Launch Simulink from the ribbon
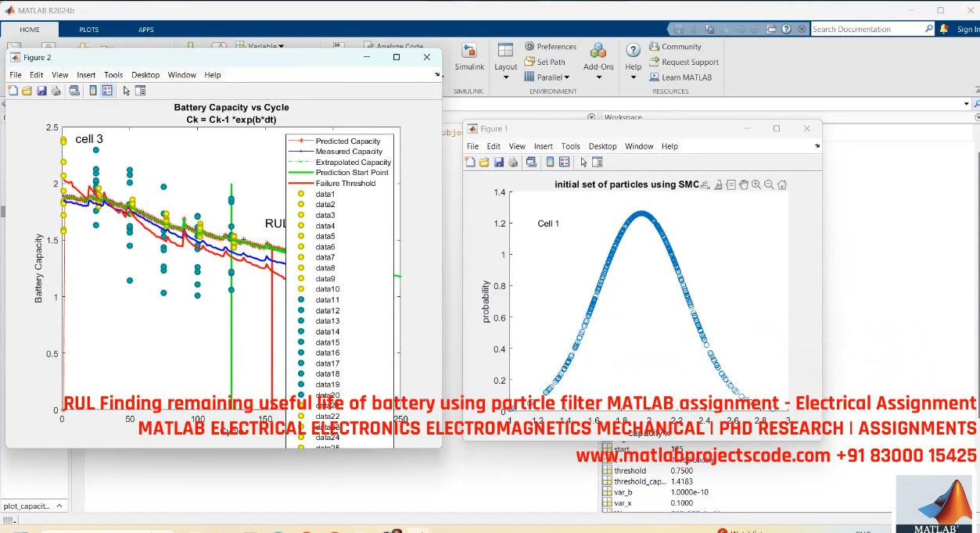This screenshot has width=980, height=533. [469, 58]
